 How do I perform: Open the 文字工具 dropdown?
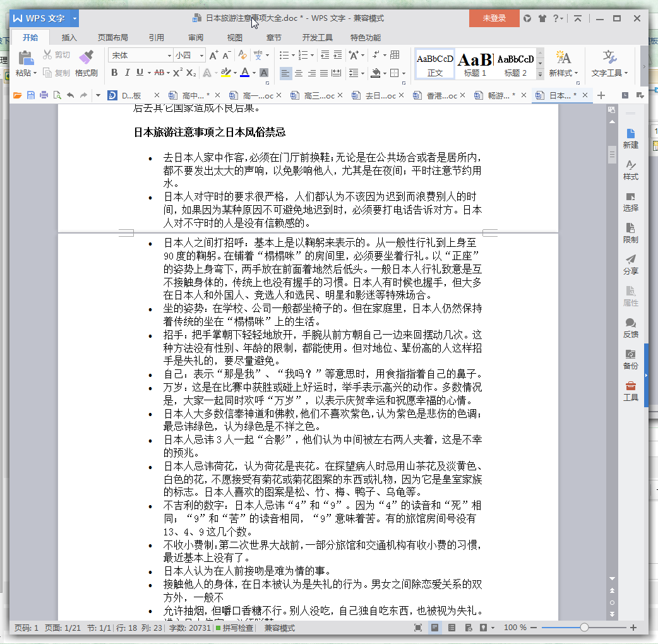point(609,64)
